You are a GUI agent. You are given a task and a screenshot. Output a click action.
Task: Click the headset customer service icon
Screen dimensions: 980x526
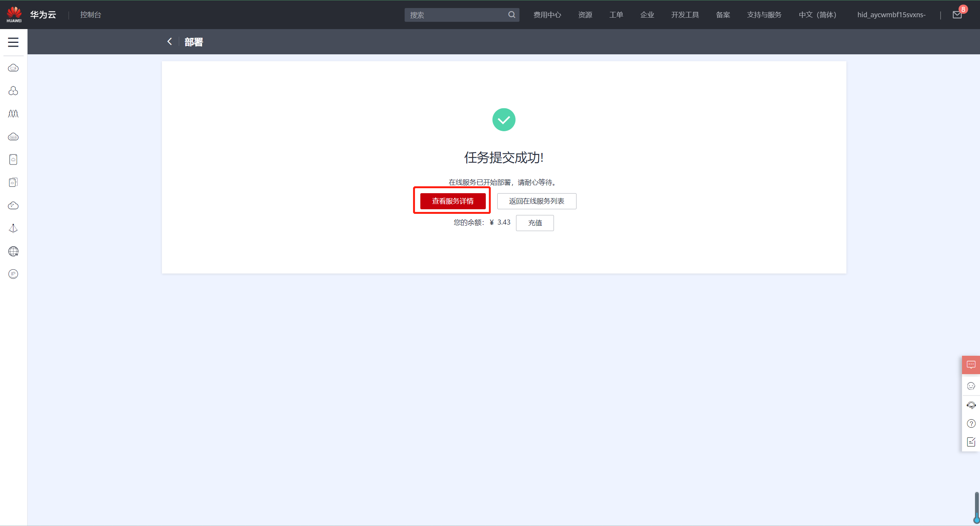pos(971,405)
